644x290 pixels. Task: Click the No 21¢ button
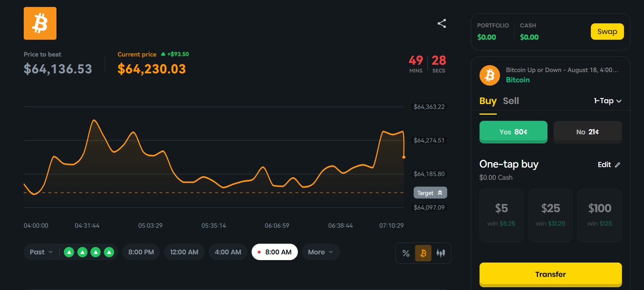click(588, 132)
